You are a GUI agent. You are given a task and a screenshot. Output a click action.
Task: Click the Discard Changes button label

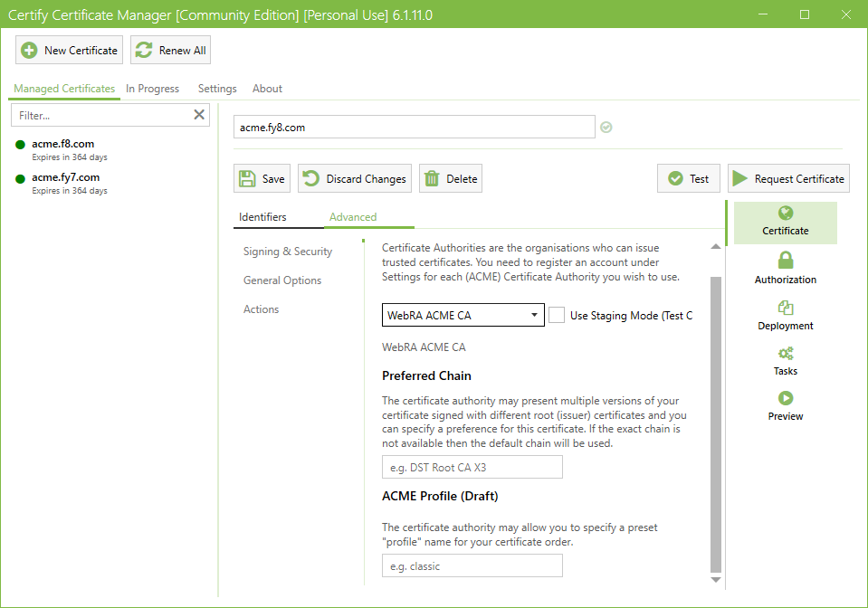(x=366, y=179)
